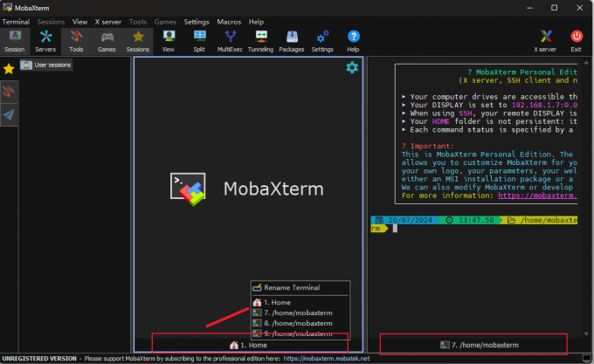Image resolution: width=594 pixels, height=364 pixels.
Task: Click the UNREGISTERED VERSION status text
Action: (x=39, y=359)
